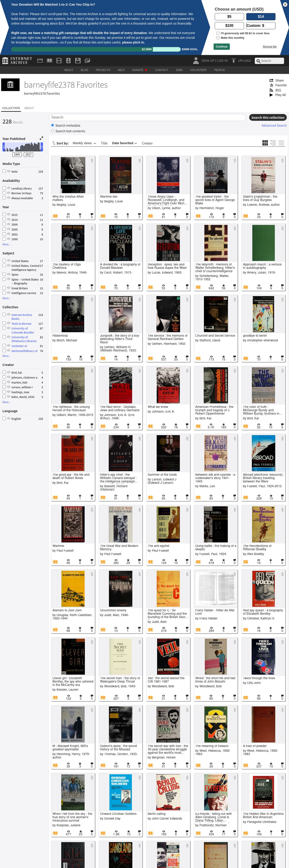Switch to the ABOUT tab
The image size is (289, 868).
point(29,108)
